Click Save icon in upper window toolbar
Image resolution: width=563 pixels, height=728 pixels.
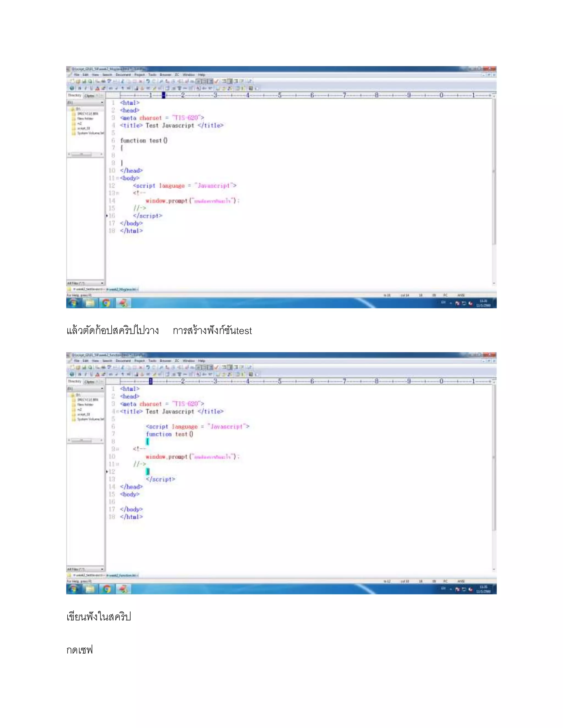click(x=84, y=81)
